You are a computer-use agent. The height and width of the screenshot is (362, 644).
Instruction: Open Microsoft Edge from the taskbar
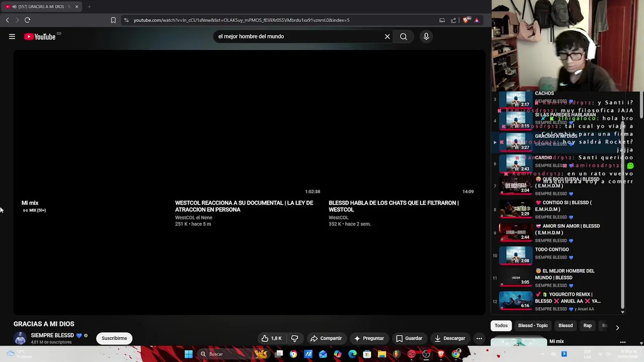pos(353,354)
